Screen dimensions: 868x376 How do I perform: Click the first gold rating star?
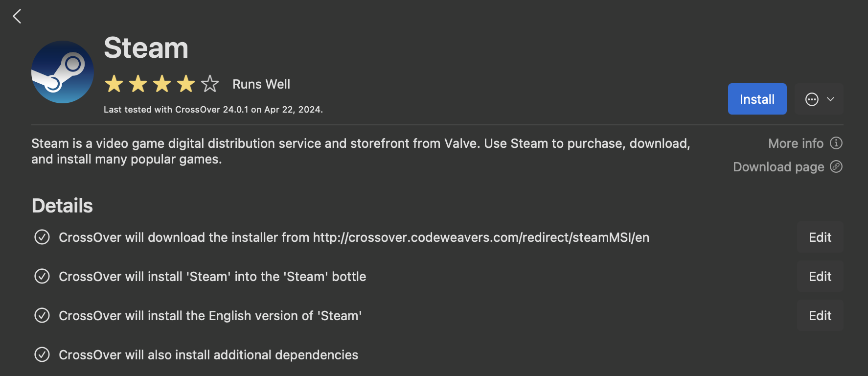tap(114, 84)
